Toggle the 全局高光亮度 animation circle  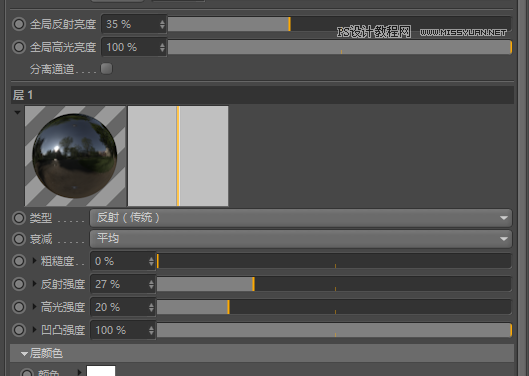pos(19,47)
